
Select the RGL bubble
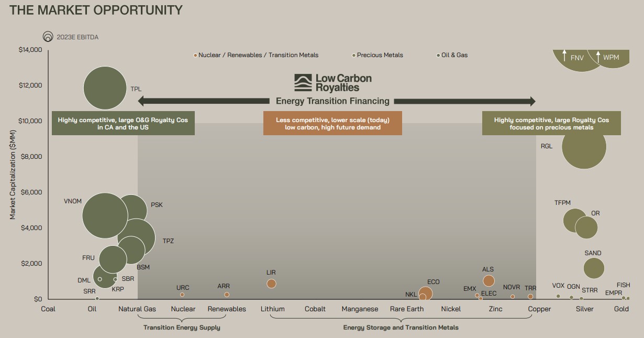coord(584,146)
